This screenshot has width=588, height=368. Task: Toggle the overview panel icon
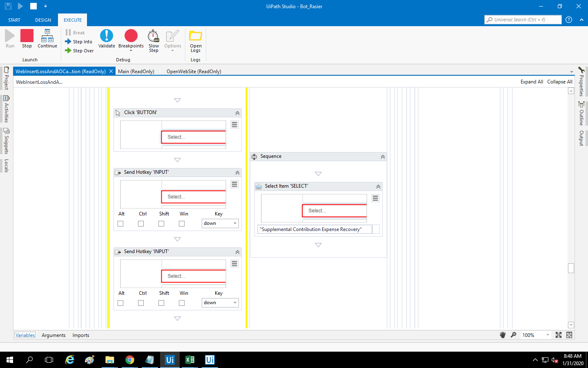pyautogui.click(x=569, y=335)
